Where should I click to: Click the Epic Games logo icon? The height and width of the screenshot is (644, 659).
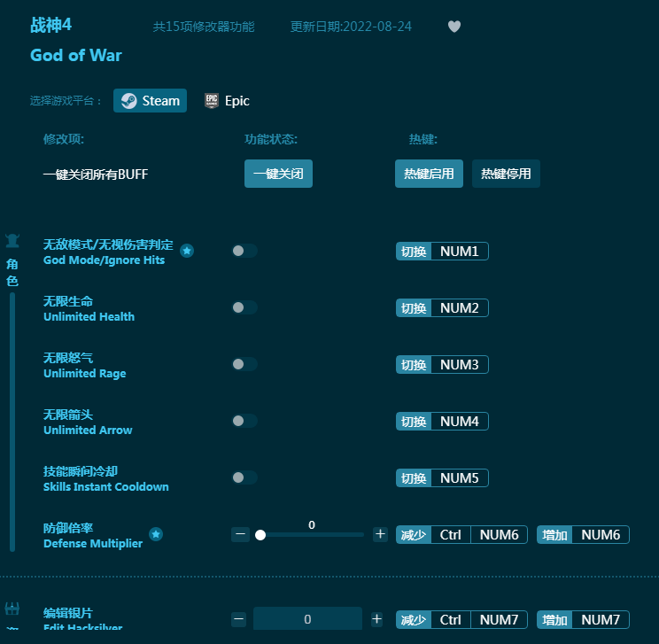pos(212,101)
